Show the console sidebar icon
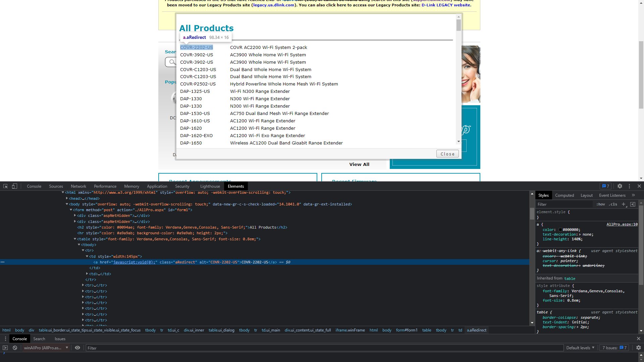This screenshot has width=644, height=362. [x=5, y=348]
